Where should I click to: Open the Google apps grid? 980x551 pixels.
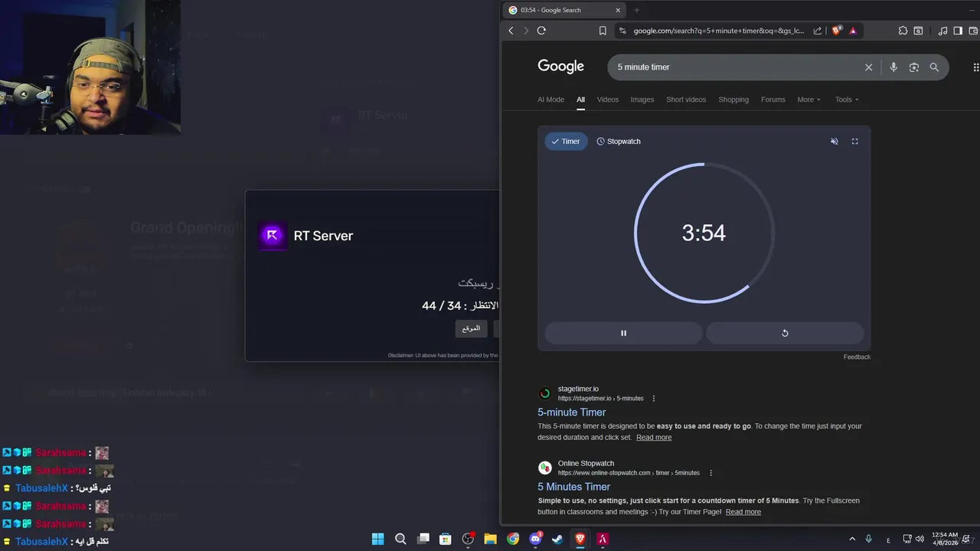click(975, 67)
